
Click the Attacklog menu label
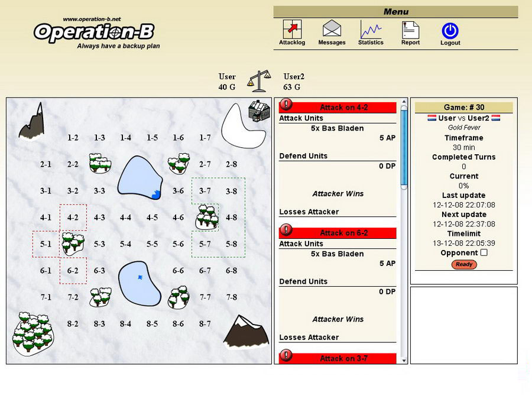(x=292, y=43)
